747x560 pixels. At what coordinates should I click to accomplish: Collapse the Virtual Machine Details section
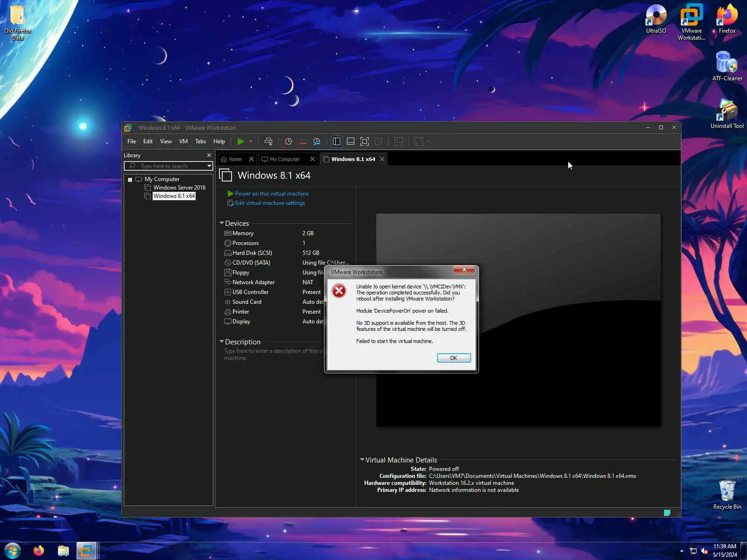pos(362,460)
